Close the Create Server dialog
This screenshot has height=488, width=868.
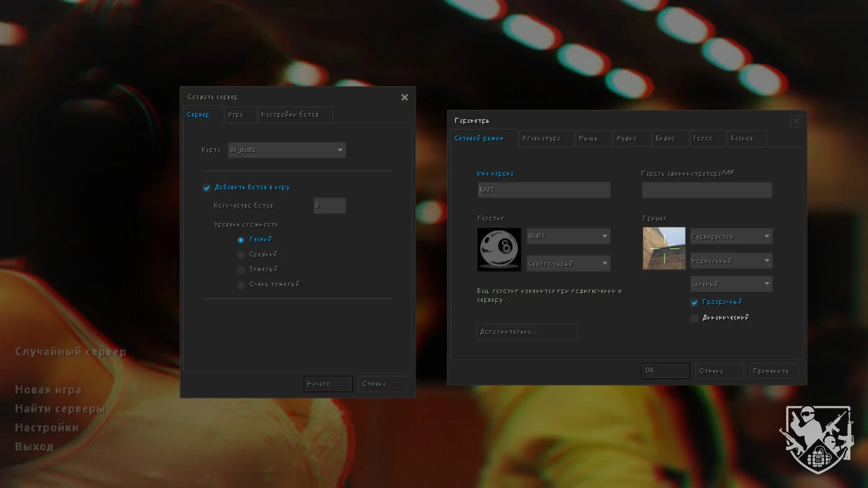[404, 97]
